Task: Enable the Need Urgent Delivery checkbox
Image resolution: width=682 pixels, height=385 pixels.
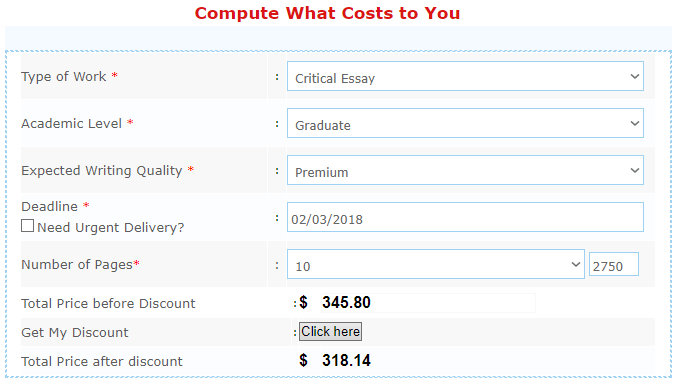Action: pos(27,226)
